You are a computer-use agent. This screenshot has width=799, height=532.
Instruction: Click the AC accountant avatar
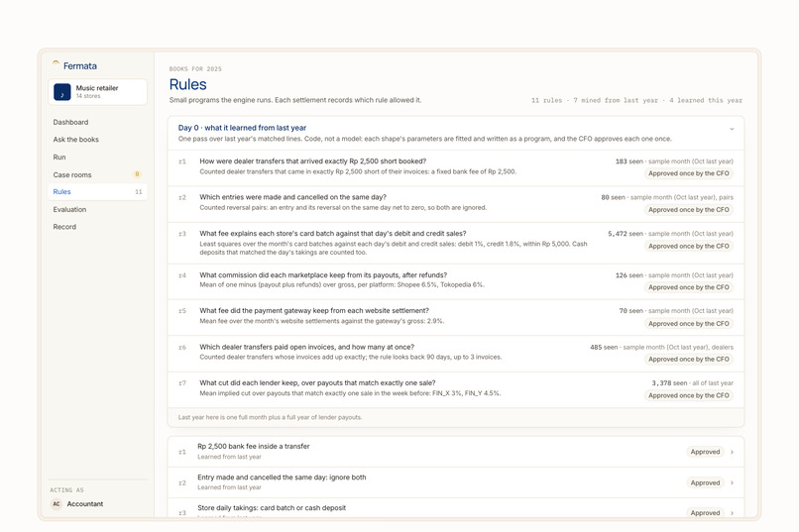[57, 504]
